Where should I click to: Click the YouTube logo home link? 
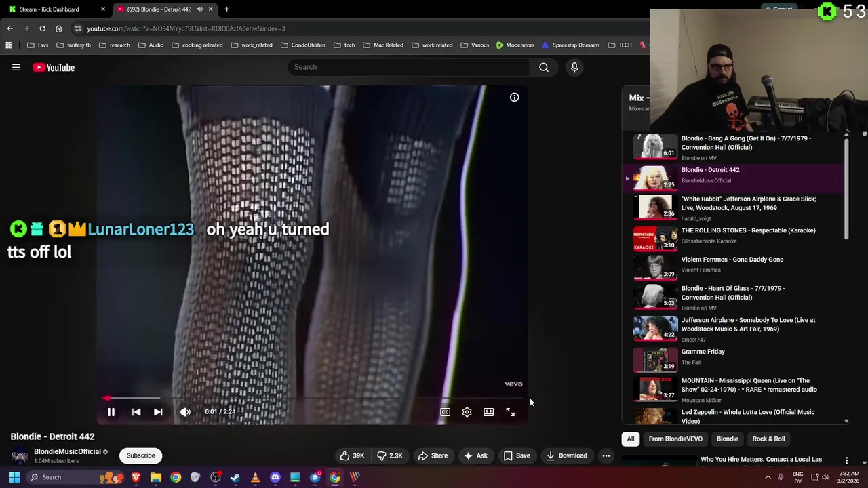click(54, 67)
